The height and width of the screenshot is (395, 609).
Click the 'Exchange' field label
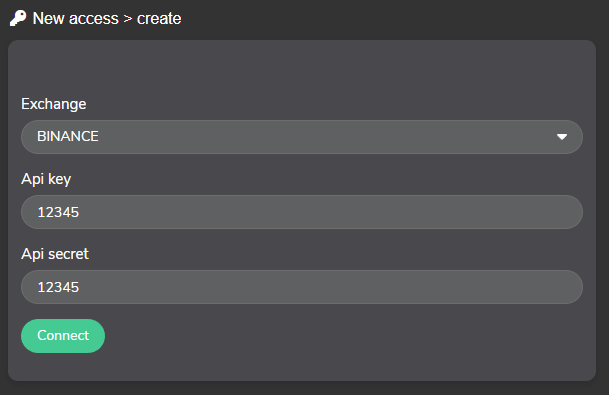point(54,104)
